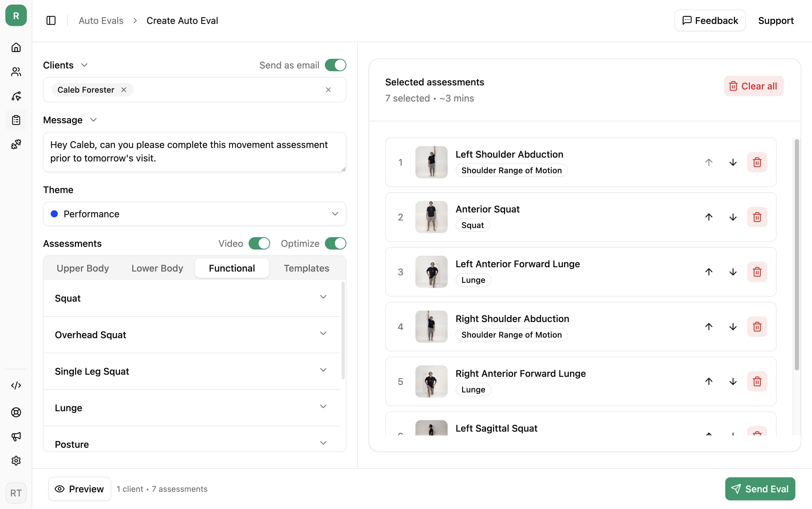Open the settings gear in sidebar
Viewport: 812px width, 509px height.
click(16, 461)
